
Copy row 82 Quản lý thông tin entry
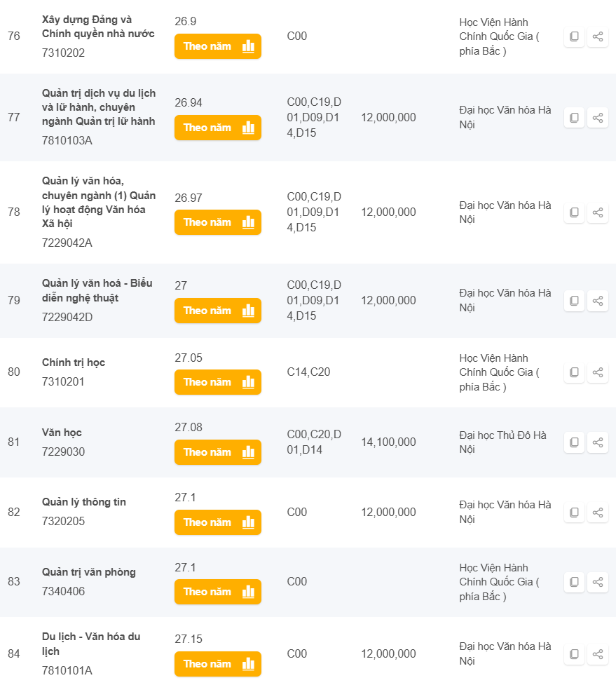pyautogui.click(x=574, y=513)
